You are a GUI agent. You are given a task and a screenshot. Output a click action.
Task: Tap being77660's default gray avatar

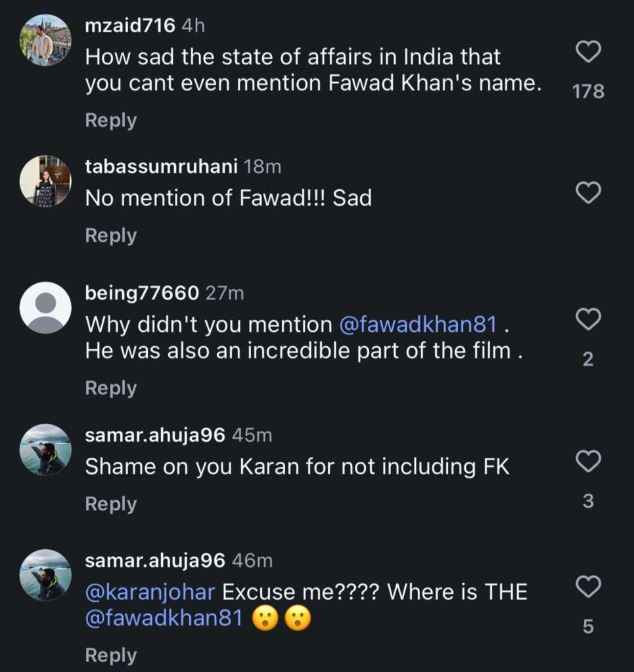click(45, 307)
